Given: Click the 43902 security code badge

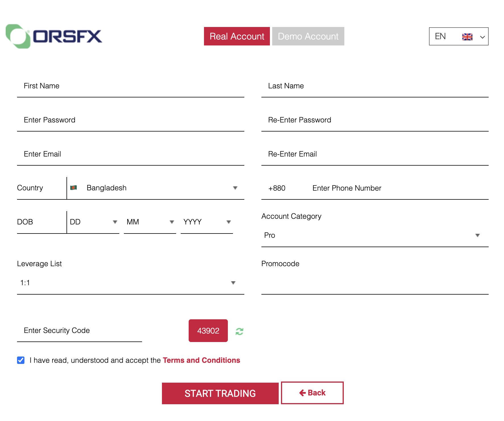Looking at the screenshot, I should (x=208, y=331).
